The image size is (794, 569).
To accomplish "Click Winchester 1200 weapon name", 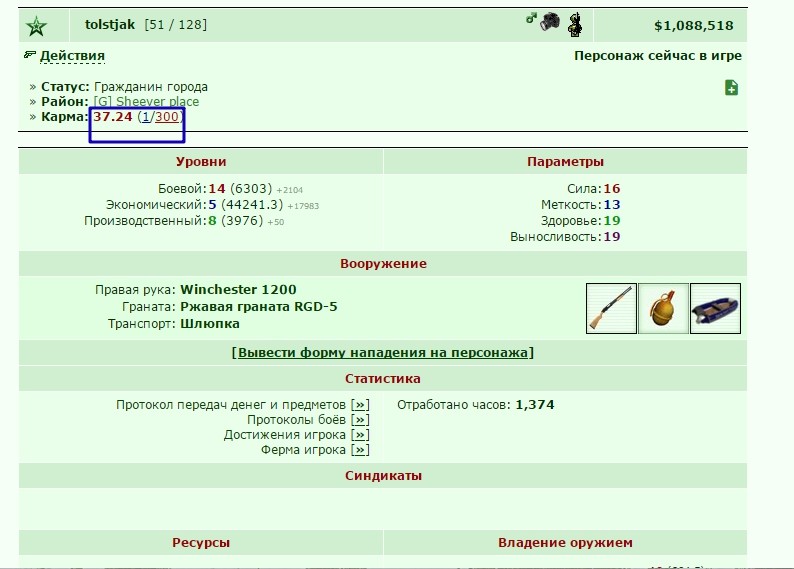I will point(239,290).
